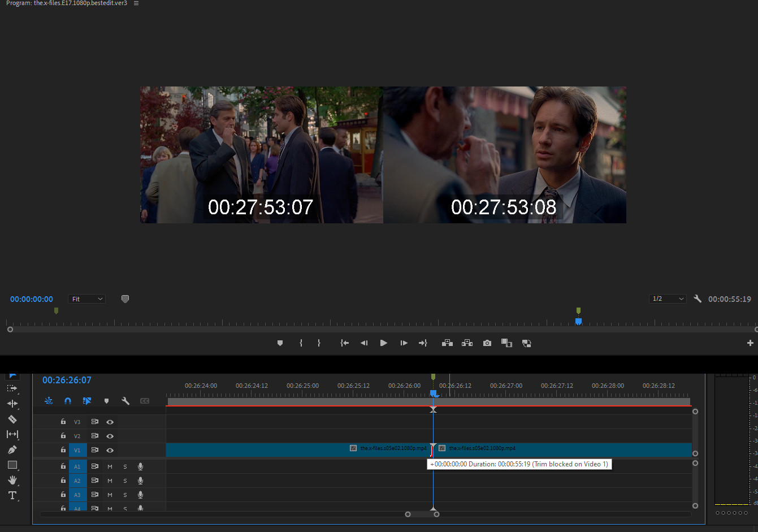Click the Lift button in program monitor
Screen dimensions: 758x532
447,343
